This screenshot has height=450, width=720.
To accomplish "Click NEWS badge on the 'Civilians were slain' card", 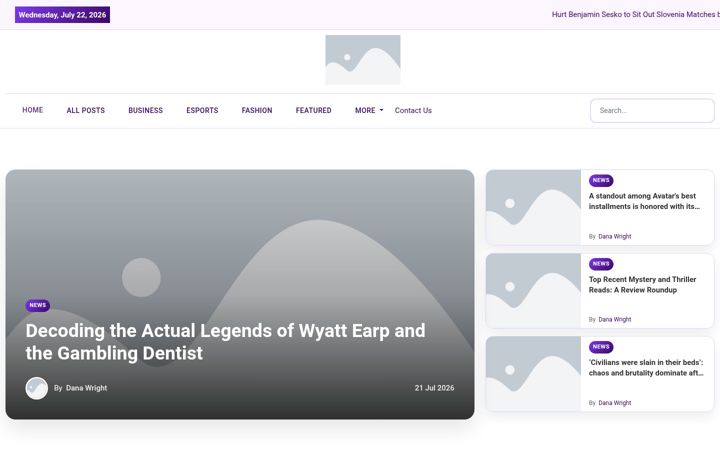I will 601,347.
